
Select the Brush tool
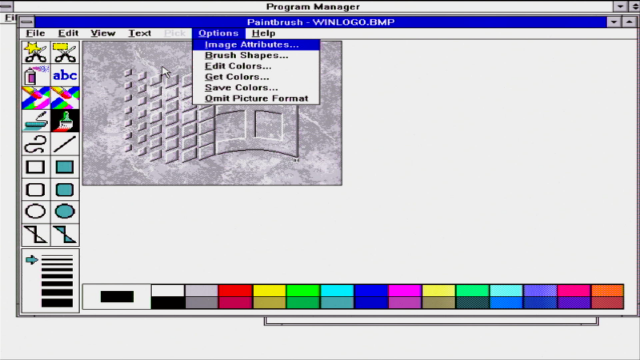click(x=65, y=121)
